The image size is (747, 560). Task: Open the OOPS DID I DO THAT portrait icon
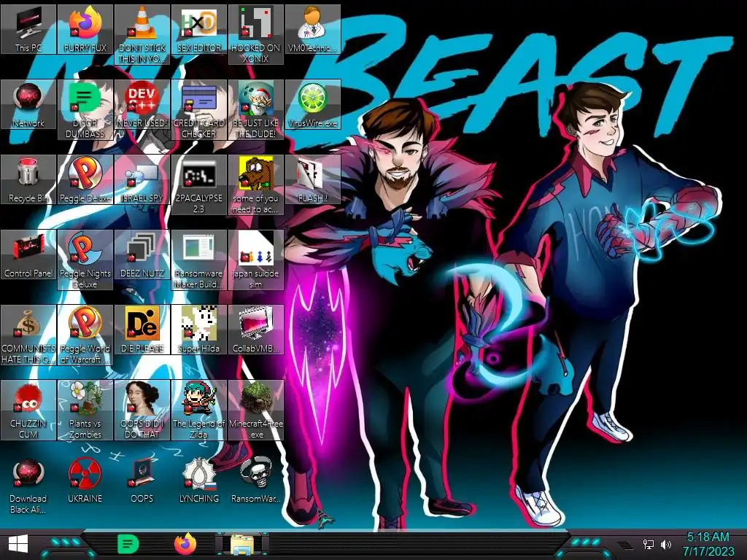(x=142, y=410)
